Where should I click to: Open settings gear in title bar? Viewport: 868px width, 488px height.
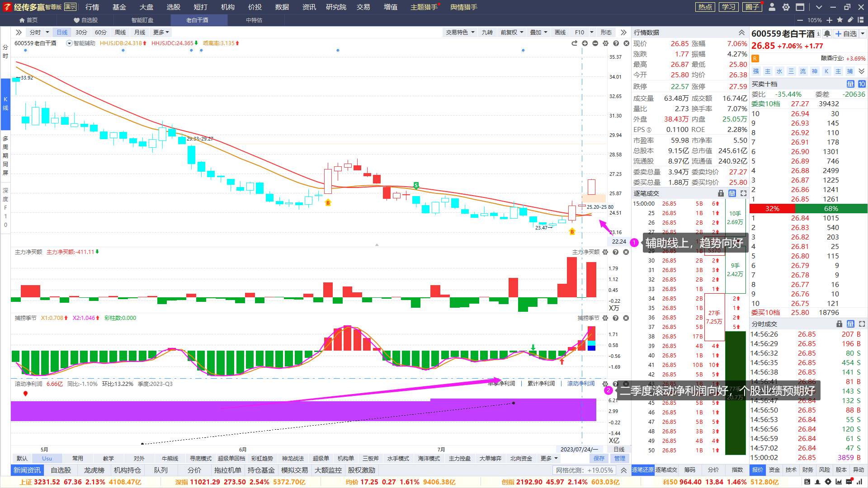tap(786, 7)
